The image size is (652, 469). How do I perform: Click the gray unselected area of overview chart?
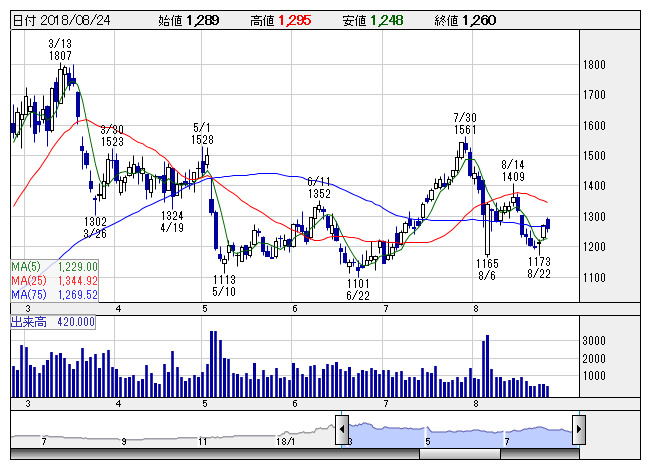click(170, 434)
